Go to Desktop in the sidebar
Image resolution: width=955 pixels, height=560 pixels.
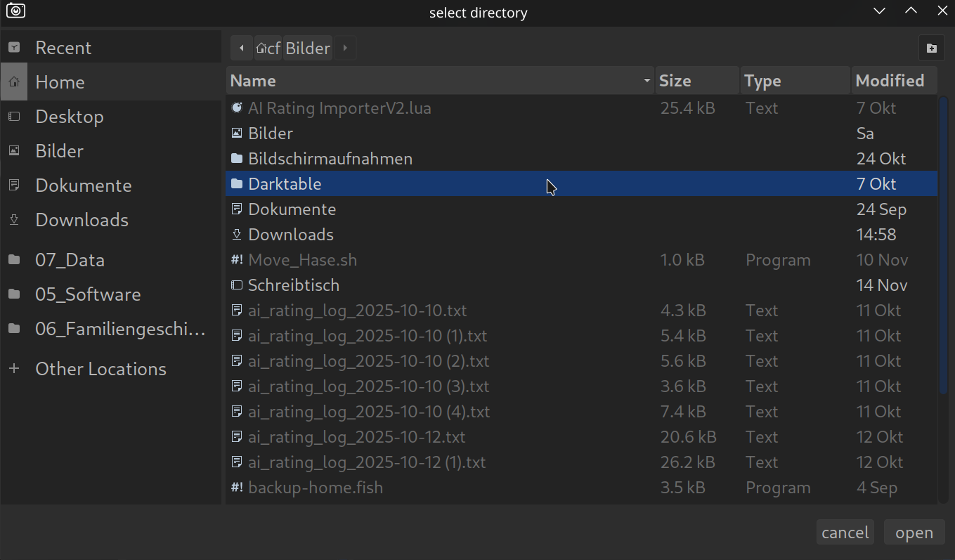pos(69,117)
